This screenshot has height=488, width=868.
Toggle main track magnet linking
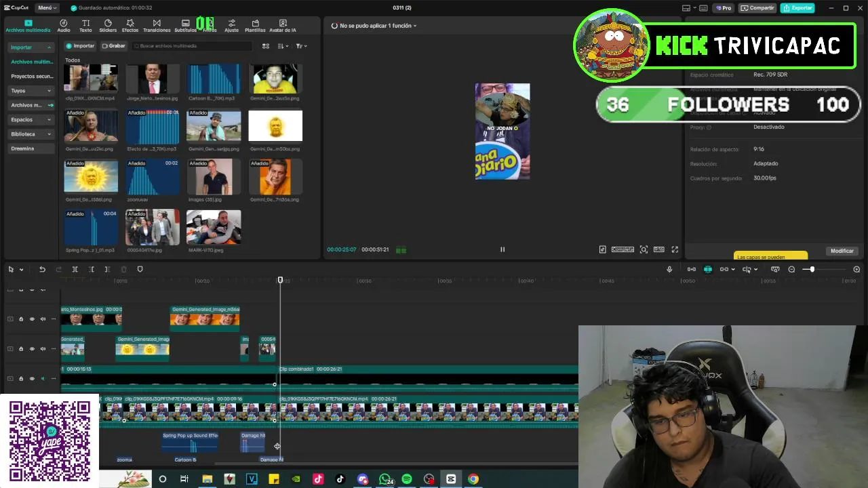[x=691, y=269]
